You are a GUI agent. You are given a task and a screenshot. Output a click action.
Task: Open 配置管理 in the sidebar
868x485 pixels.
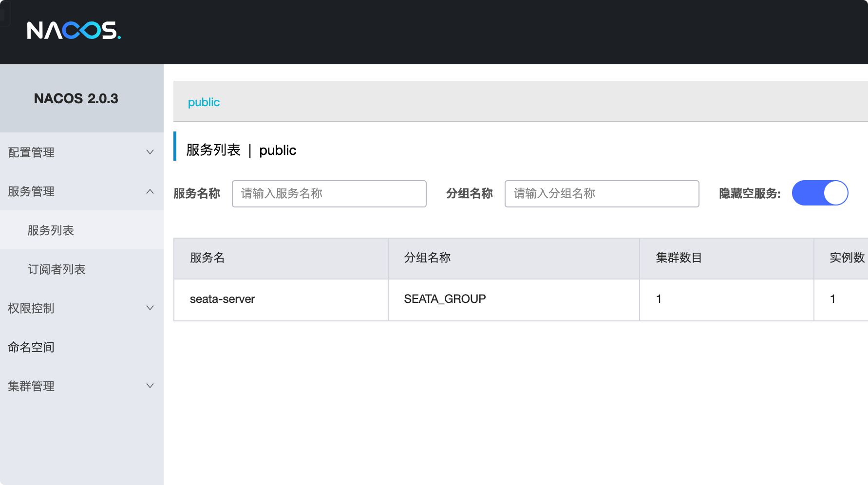[x=82, y=152]
